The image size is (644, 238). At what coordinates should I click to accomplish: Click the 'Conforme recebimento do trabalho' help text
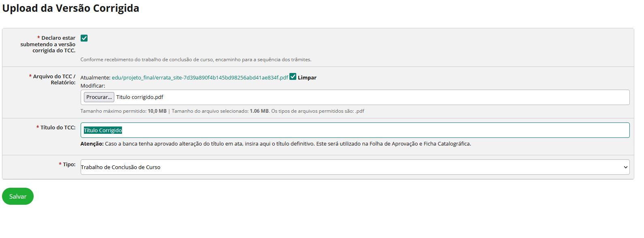tap(196, 60)
